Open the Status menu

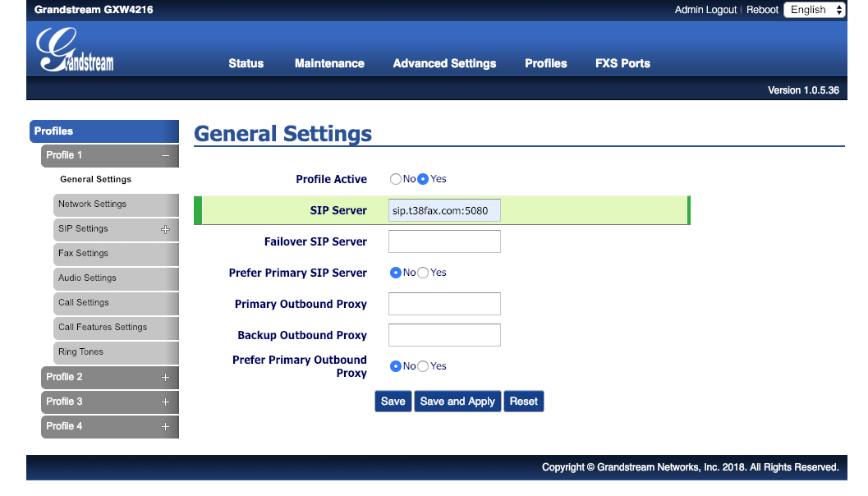pos(246,64)
